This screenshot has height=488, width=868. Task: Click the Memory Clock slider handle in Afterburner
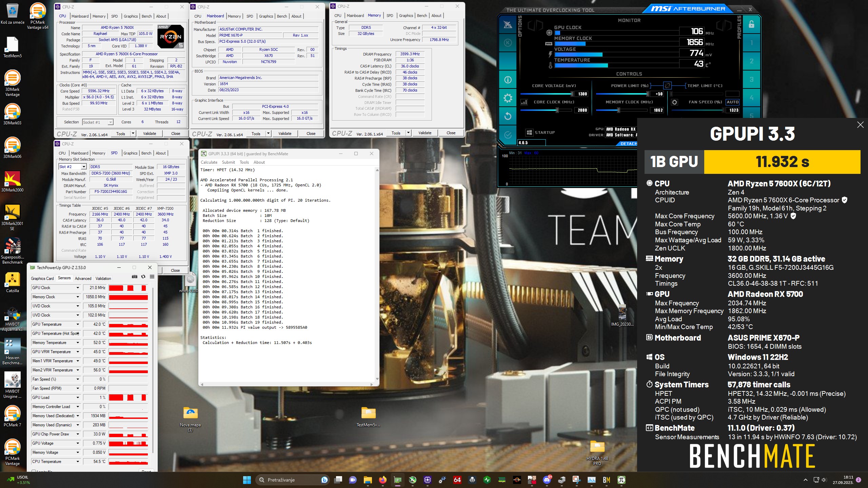[619, 110]
